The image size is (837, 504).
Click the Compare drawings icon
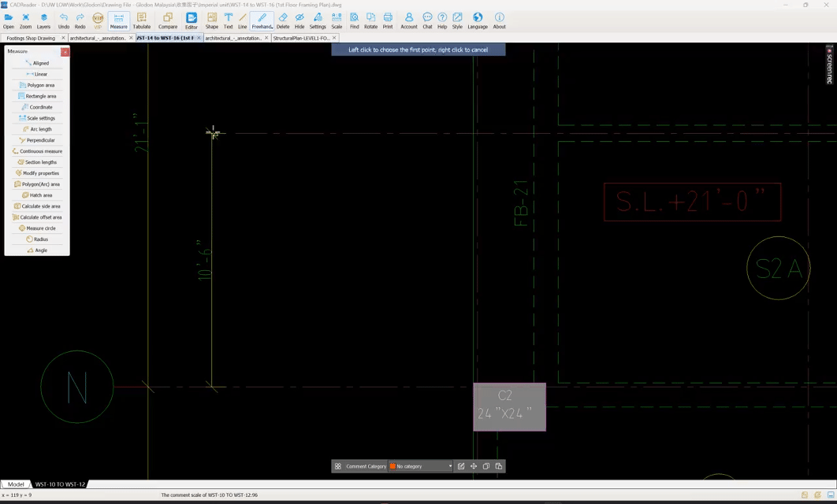(x=168, y=20)
